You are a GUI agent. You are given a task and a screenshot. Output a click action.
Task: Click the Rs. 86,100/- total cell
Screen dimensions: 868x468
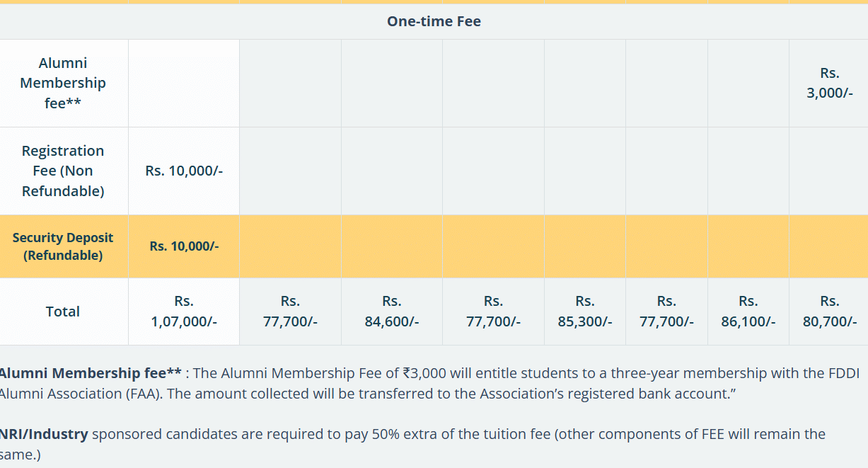pyautogui.click(x=748, y=312)
